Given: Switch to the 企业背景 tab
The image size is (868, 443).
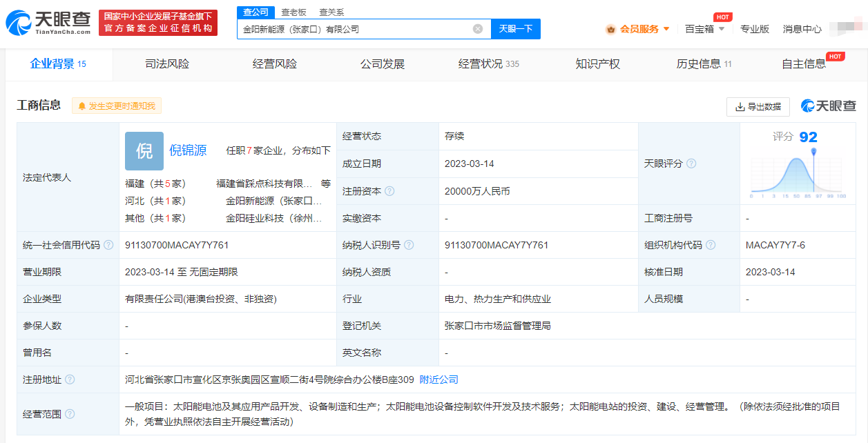Looking at the screenshot, I should (x=58, y=64).
